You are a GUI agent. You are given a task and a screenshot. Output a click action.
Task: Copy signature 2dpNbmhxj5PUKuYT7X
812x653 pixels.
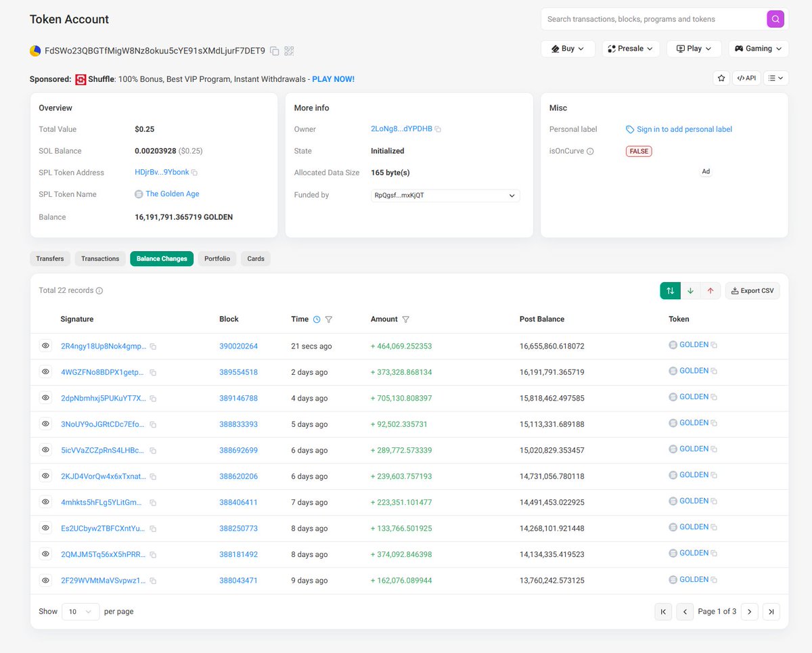tap(153, 399)
